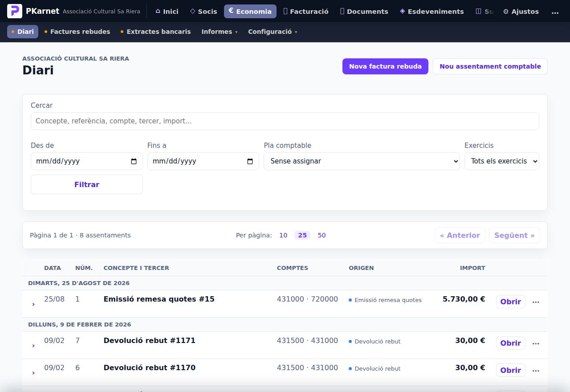Screen dimensions: 570x392
Task: Click Nou assentament comptable button
Action: [490, 66]
